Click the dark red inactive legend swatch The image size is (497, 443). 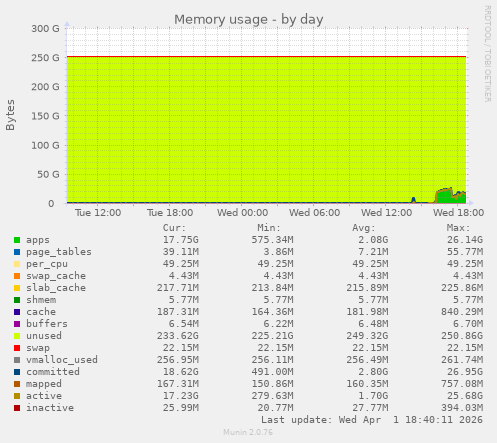coord(17,408)
